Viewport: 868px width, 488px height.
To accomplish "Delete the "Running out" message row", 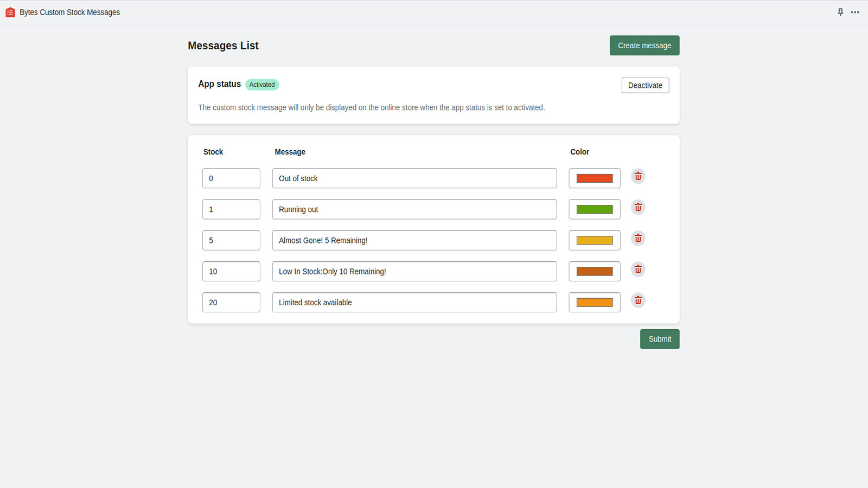I will coord(638,207).
